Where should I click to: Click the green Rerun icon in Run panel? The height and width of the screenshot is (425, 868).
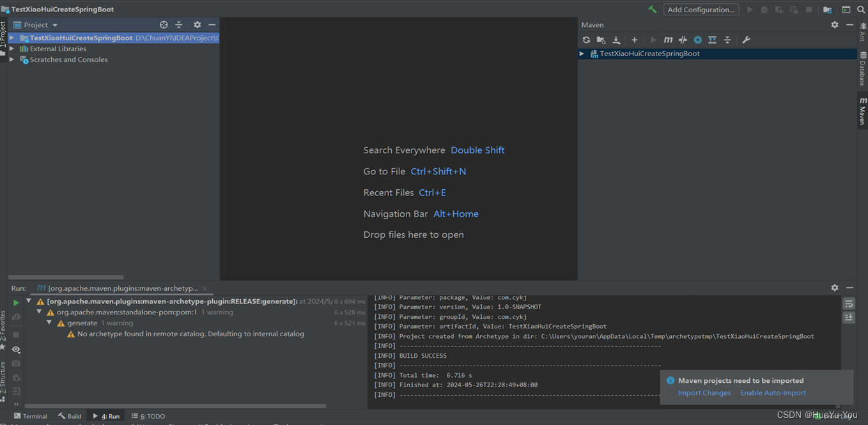(x=15, y=302)
